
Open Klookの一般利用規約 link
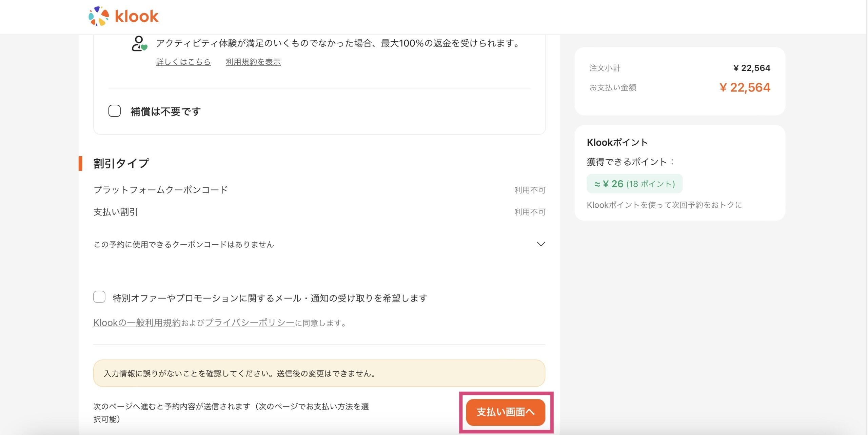click(x=137, y=323)
